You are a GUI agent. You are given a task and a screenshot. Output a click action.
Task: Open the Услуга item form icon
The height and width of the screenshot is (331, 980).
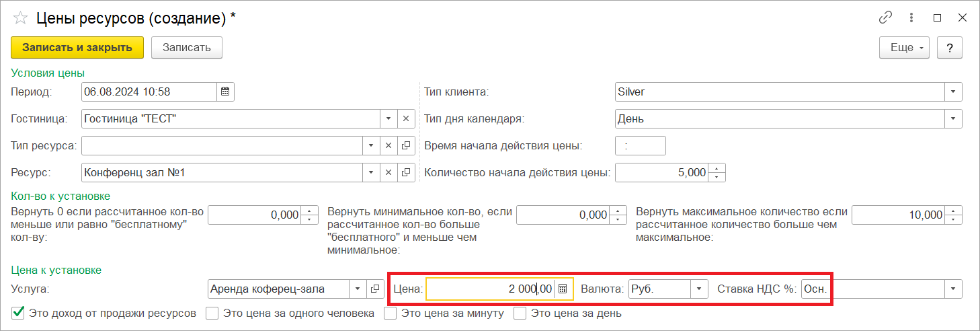(x=376, y=289)
